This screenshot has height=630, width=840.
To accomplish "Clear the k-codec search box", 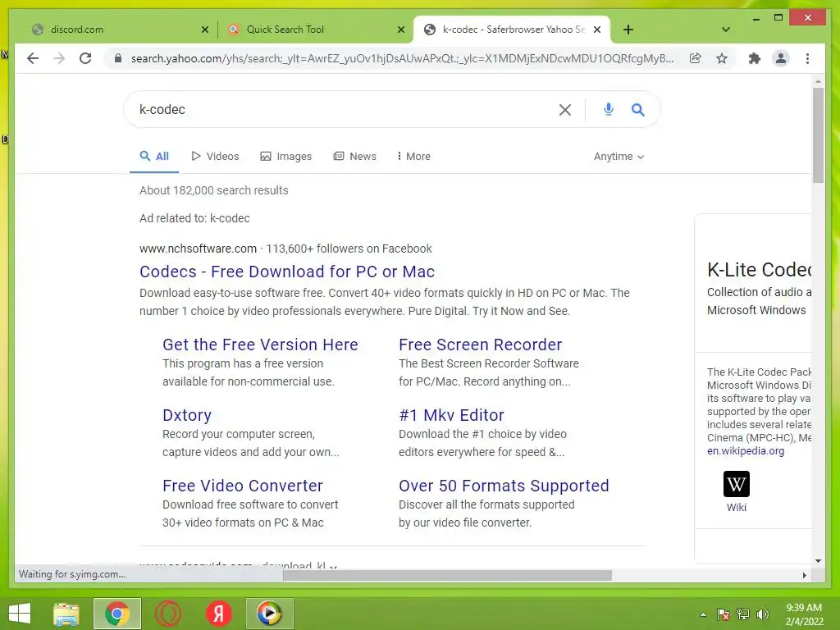I will 564,110.
